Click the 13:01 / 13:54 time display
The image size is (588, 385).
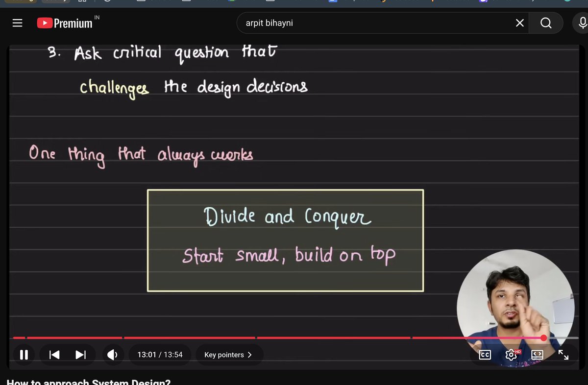[x=160, y=355]
